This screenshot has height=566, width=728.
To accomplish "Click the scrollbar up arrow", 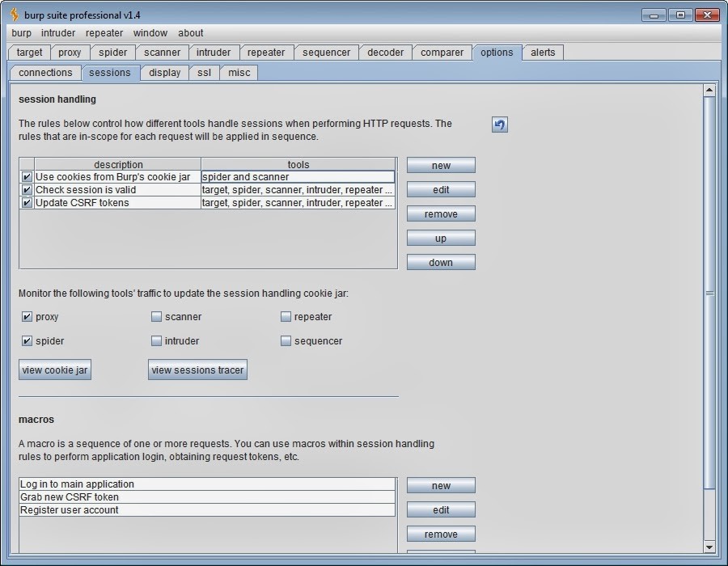I will 709,91.
